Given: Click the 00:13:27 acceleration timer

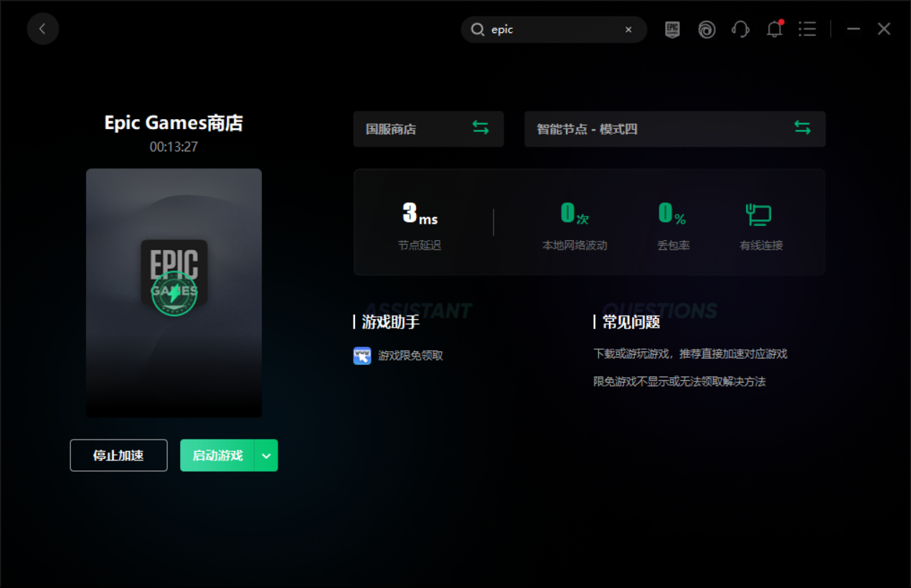Looking at the screenshot, I should [x=174, y=147].
